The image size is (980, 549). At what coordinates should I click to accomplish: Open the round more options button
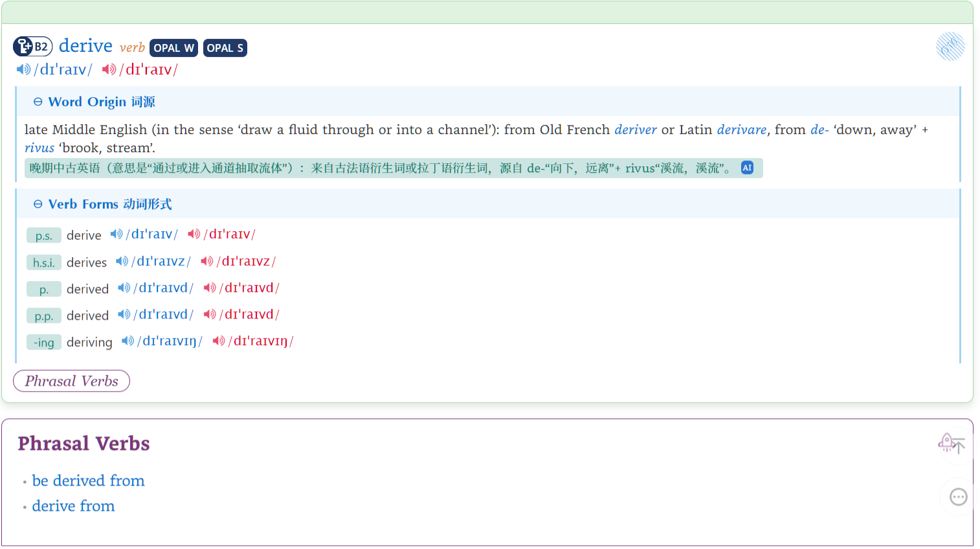pos(958,497)
